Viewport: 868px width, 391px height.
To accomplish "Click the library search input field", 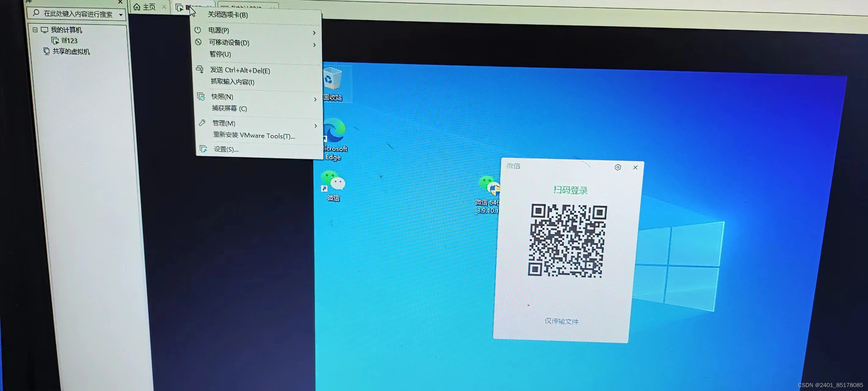I will coord(78,14).
